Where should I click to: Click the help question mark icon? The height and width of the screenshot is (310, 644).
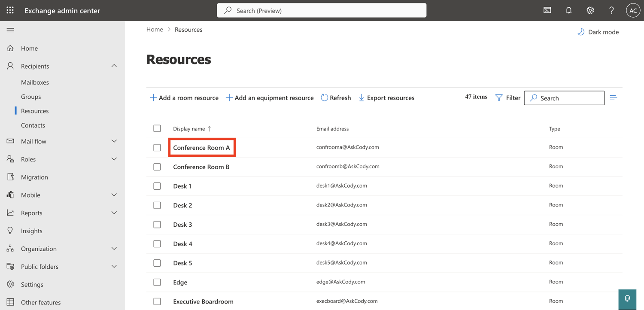[x=611, y=10]
